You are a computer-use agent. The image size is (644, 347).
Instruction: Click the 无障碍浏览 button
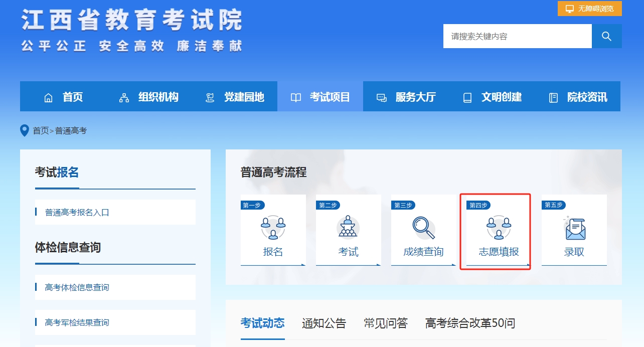click(590, 9)
